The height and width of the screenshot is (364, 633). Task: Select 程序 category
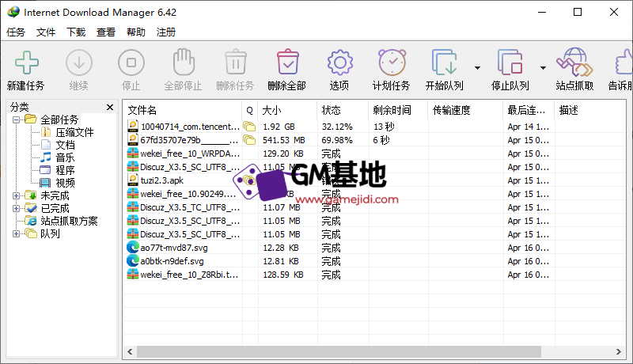coord(65,170)
